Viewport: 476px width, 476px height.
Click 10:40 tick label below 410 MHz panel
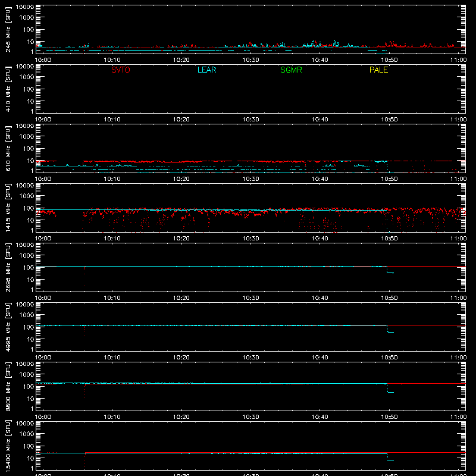pos(320,120)
